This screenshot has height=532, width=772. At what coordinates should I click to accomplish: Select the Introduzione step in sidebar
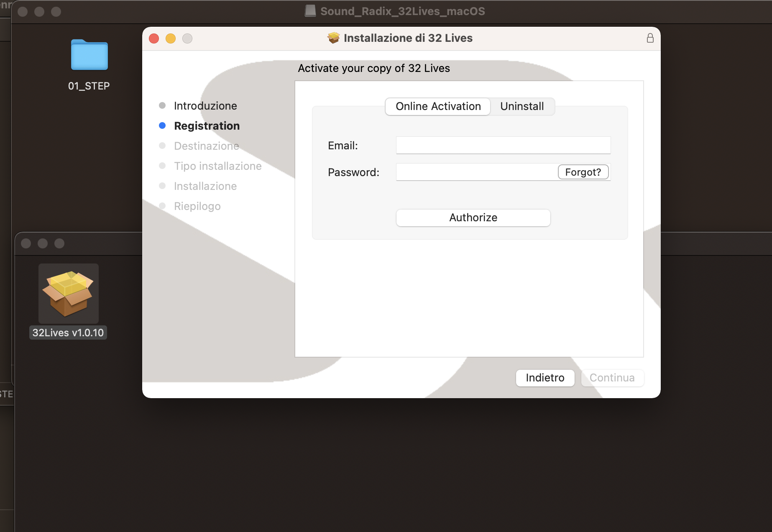205,106
